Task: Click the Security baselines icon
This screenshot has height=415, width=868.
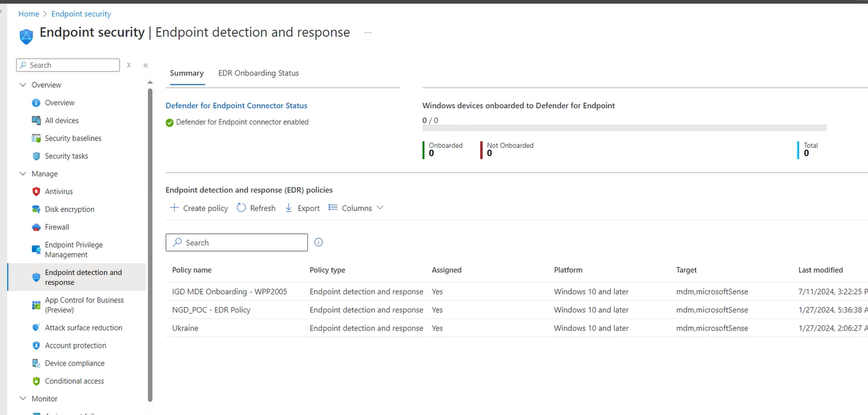Action: coord(37,139)
